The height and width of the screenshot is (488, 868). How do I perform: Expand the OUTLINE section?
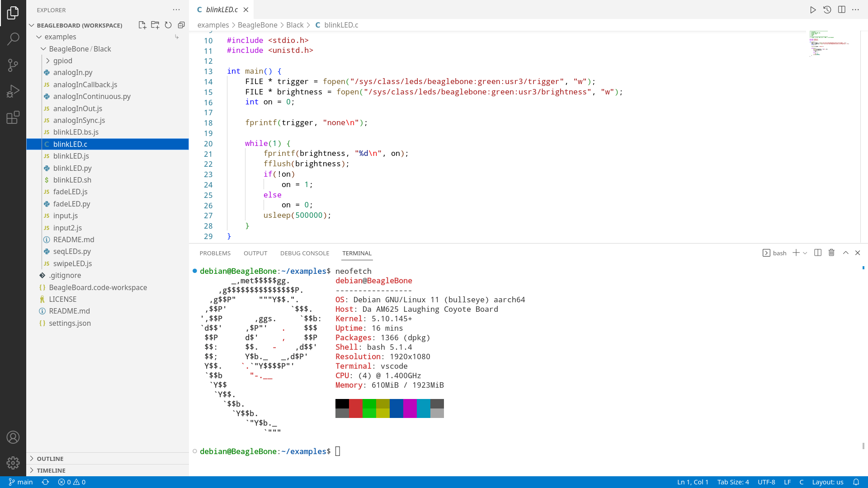[x=50, y=459]
